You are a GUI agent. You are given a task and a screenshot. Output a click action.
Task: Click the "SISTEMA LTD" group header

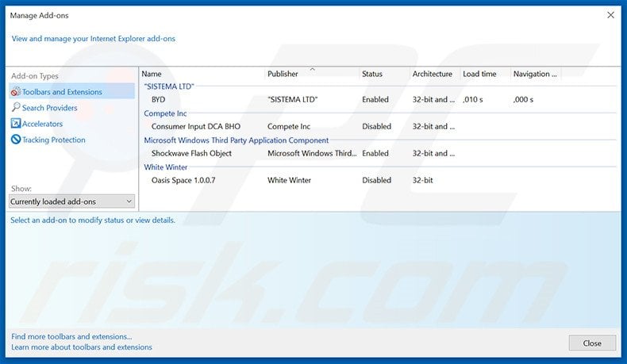click(169, 86)
